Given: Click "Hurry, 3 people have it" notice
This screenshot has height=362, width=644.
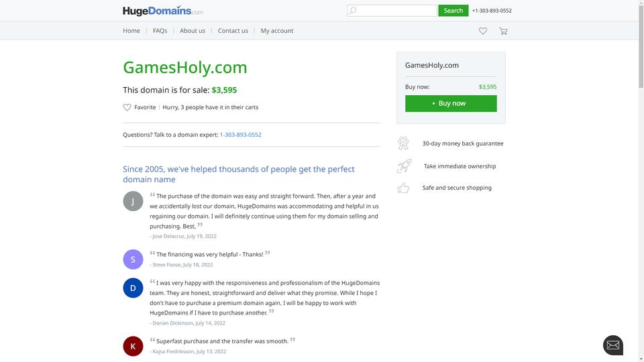Looking at the screenshot, I should tap(210, 107).
